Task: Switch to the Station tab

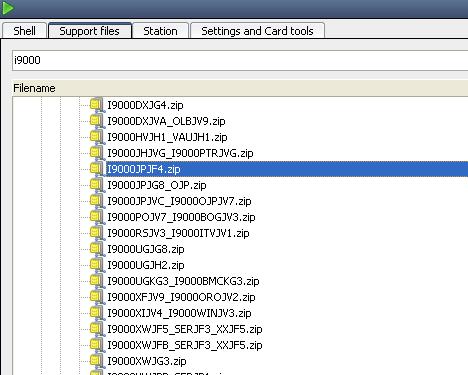Action: 160,31
